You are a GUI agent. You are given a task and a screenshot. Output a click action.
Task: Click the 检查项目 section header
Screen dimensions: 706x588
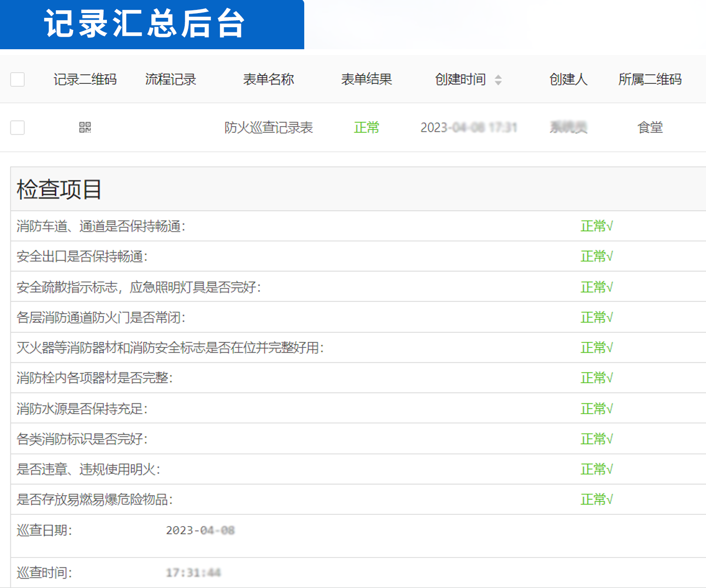59,188
